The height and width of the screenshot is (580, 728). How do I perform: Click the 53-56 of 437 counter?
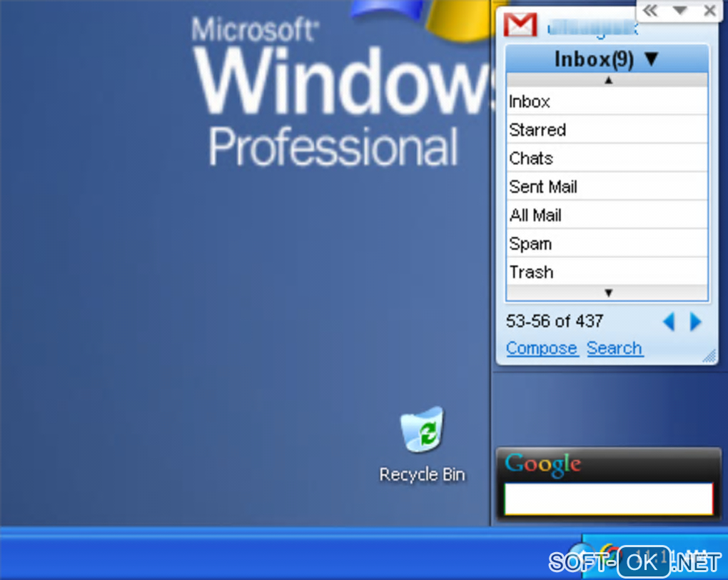click(x=555, y=321)
